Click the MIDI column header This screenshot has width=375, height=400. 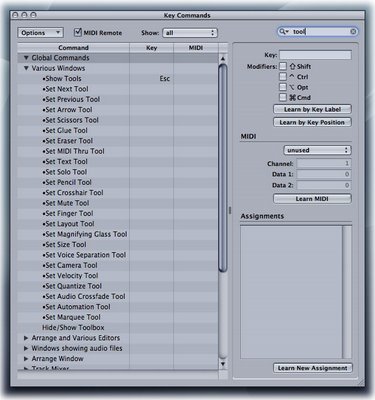point(196,48)
